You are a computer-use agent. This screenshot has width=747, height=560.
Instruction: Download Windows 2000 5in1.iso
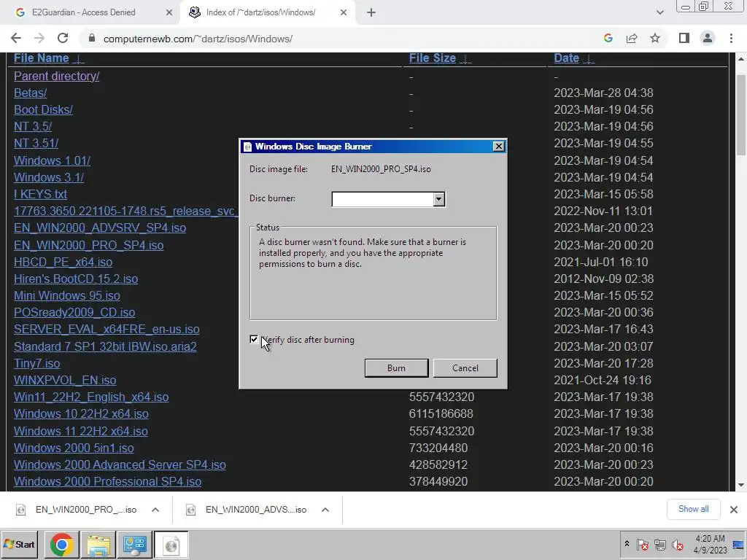pyautogui.click(x=74, y=448)
